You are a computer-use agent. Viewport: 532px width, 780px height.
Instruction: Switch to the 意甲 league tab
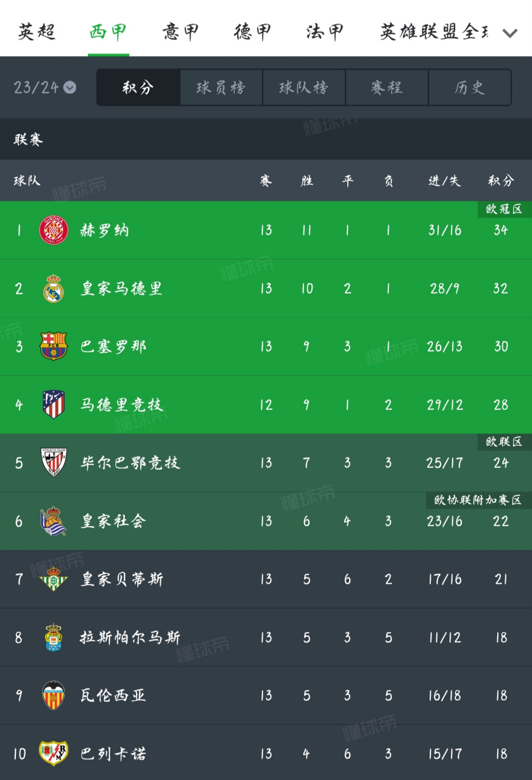pos(180,32)
